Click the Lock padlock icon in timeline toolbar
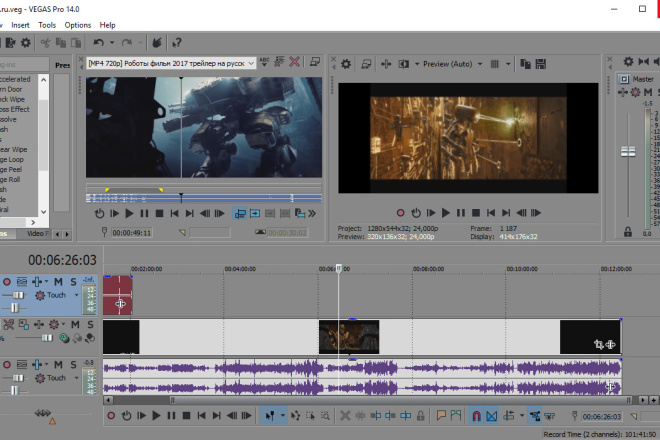Image resolution: width=660 pixels, height=440 pixels. (x=420, y=416)
